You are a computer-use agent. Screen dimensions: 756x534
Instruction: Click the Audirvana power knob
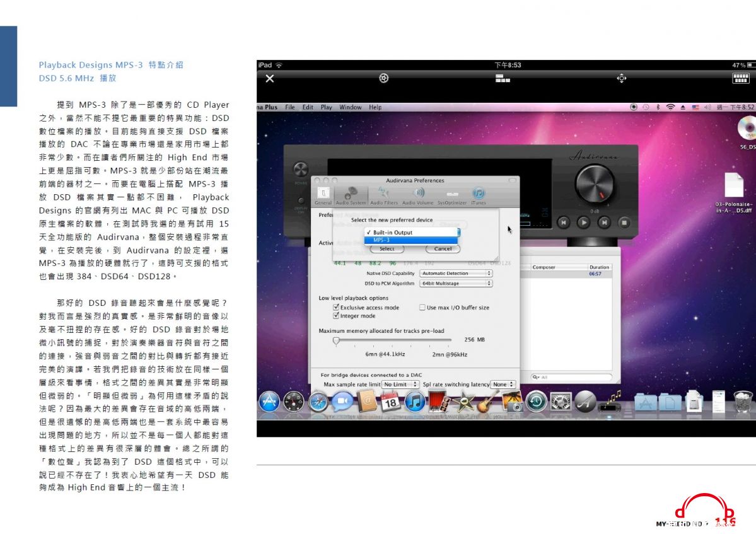(x=300, y=169)
